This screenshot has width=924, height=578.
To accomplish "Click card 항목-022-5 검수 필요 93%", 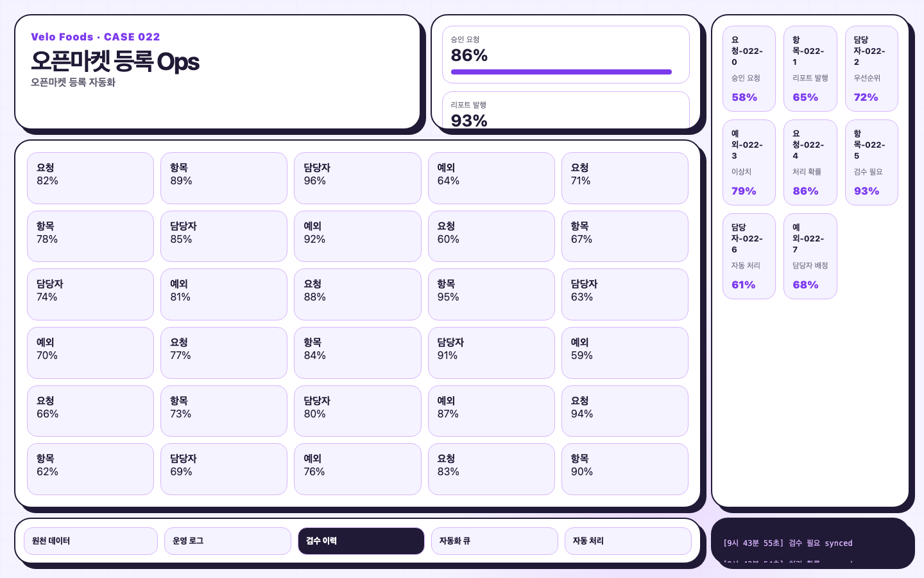I will pyautogui.click(x=871, y=162).
